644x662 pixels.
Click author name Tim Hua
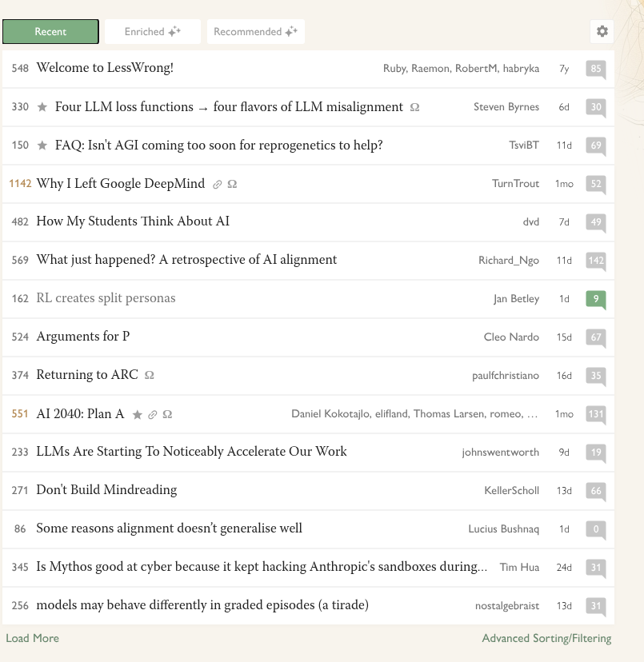pos(519,568)
